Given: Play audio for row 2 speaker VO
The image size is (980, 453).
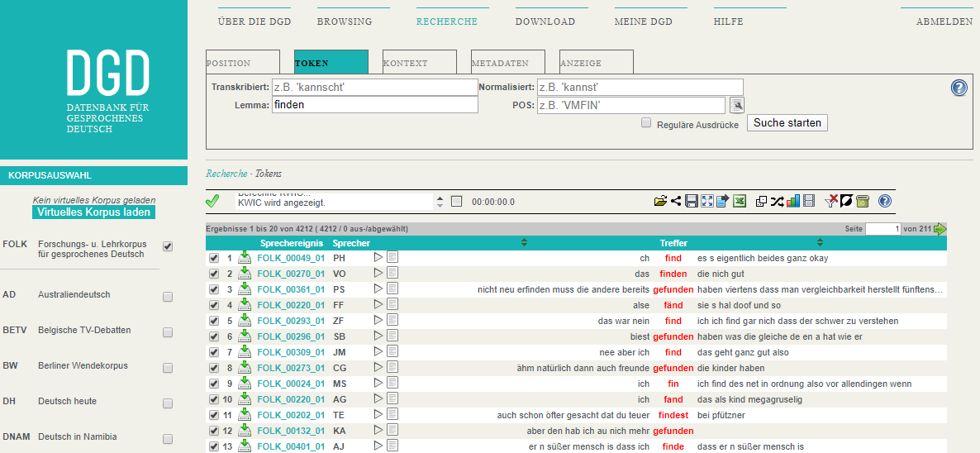Looking at the screenshot, I should 378,274.
